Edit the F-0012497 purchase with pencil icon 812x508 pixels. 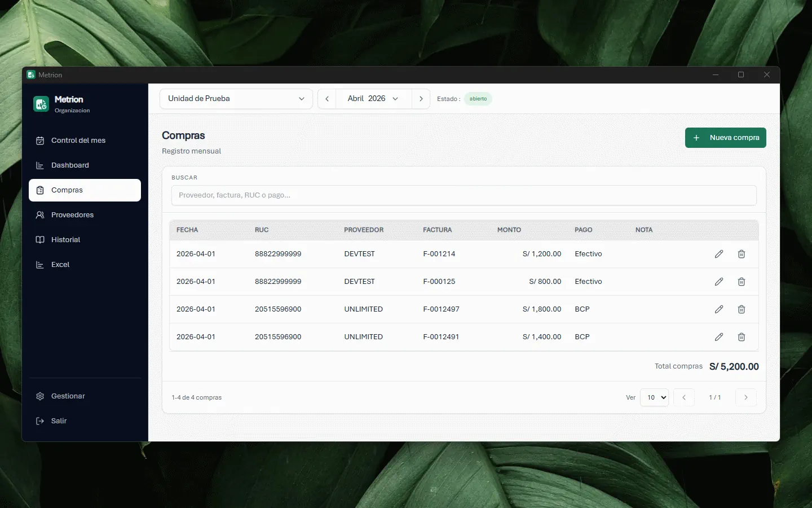click(719, 309)
